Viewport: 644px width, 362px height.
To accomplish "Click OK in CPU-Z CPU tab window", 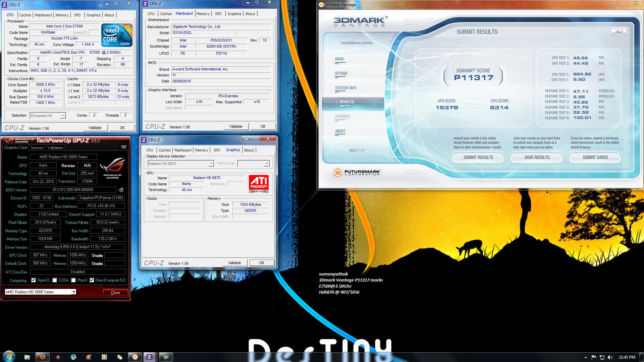I will click(122, 128).
